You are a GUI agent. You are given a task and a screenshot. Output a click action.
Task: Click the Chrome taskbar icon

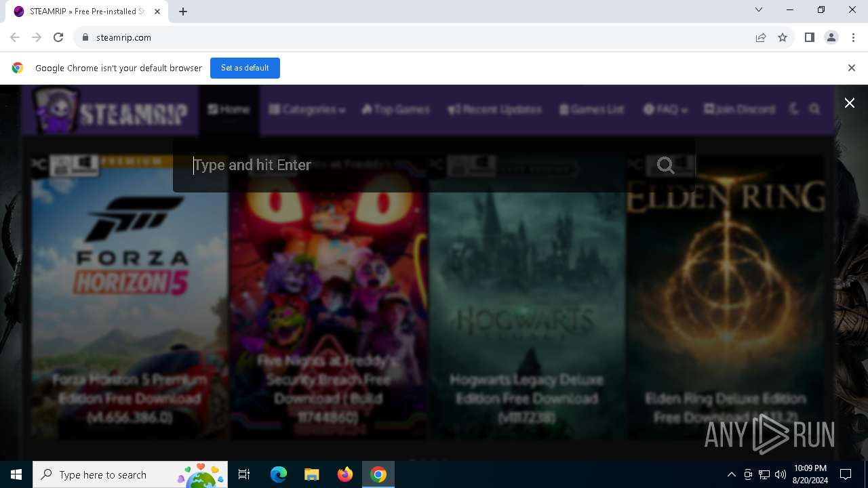tap(378, 474)
